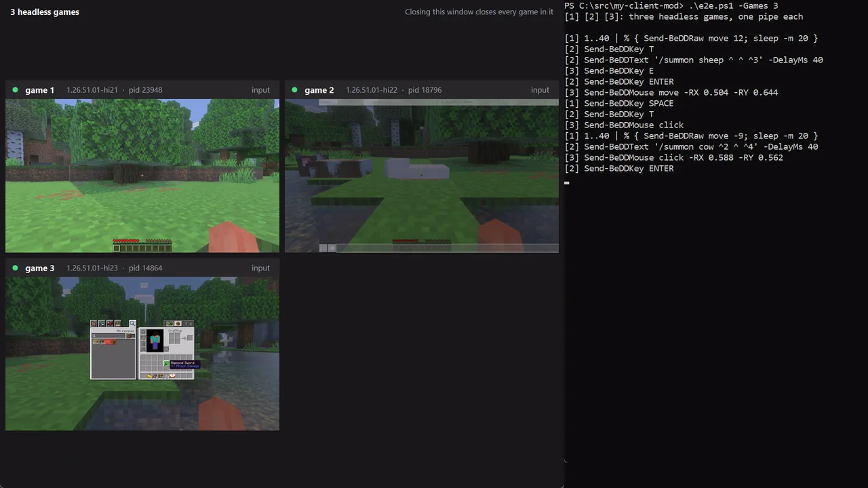This screenshot has width=868, height=488.
Task: Click the off-hand shield slot
Action: (166, 350)
